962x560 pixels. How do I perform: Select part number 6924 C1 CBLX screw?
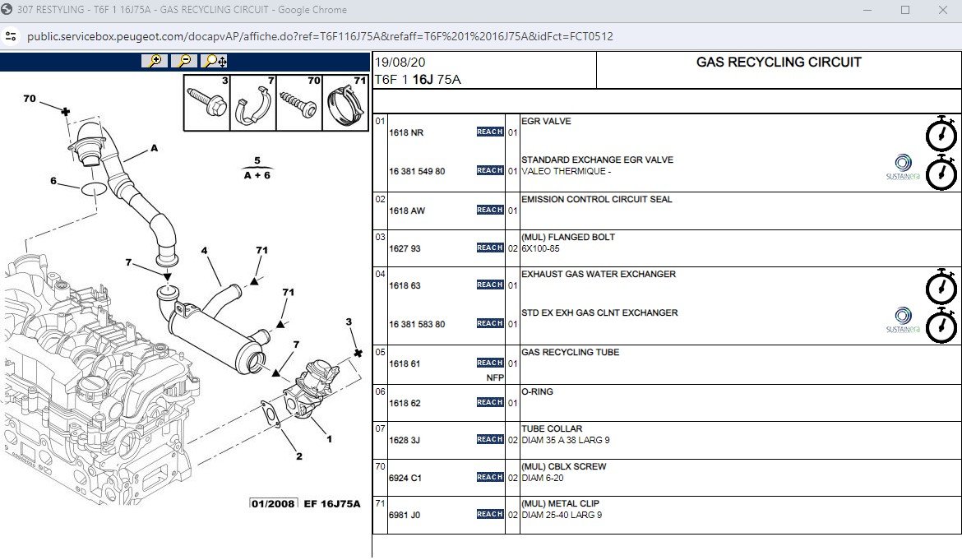point(405,478)
